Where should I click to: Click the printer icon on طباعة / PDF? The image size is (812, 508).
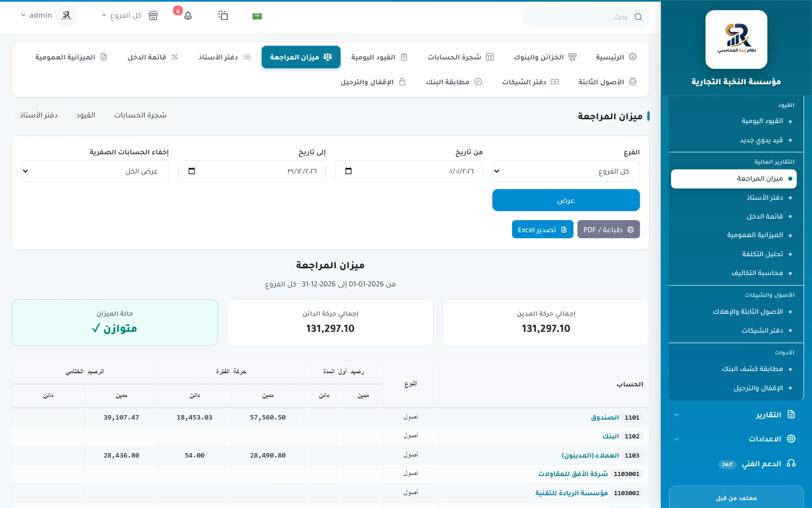[x=630, y=230]
